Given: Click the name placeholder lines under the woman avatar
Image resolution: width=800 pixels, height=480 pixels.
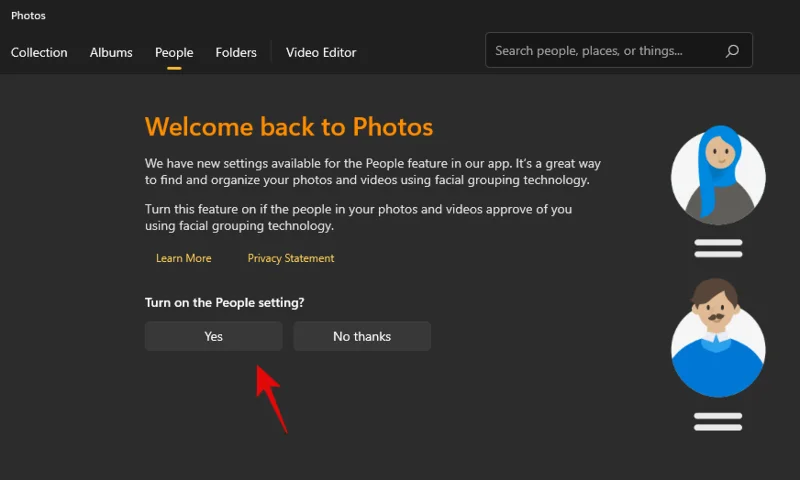Looking at the screenshot, I should click(x=717, y=248).
